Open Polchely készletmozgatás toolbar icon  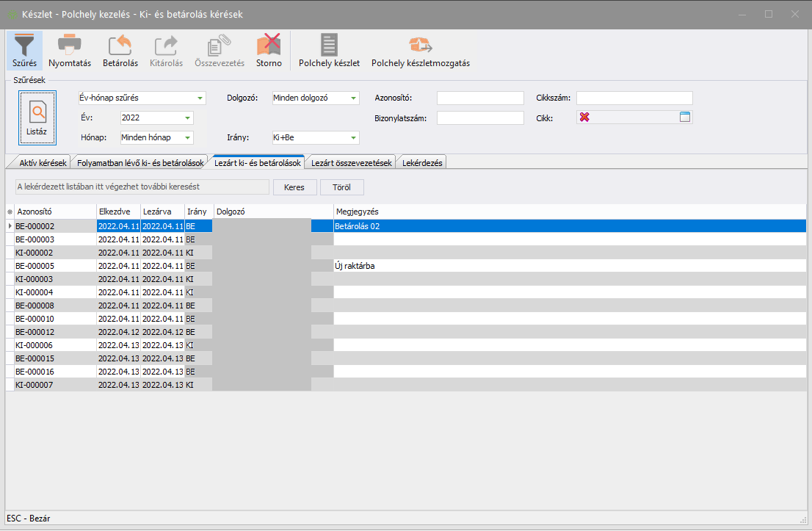[x=421, y=46]
